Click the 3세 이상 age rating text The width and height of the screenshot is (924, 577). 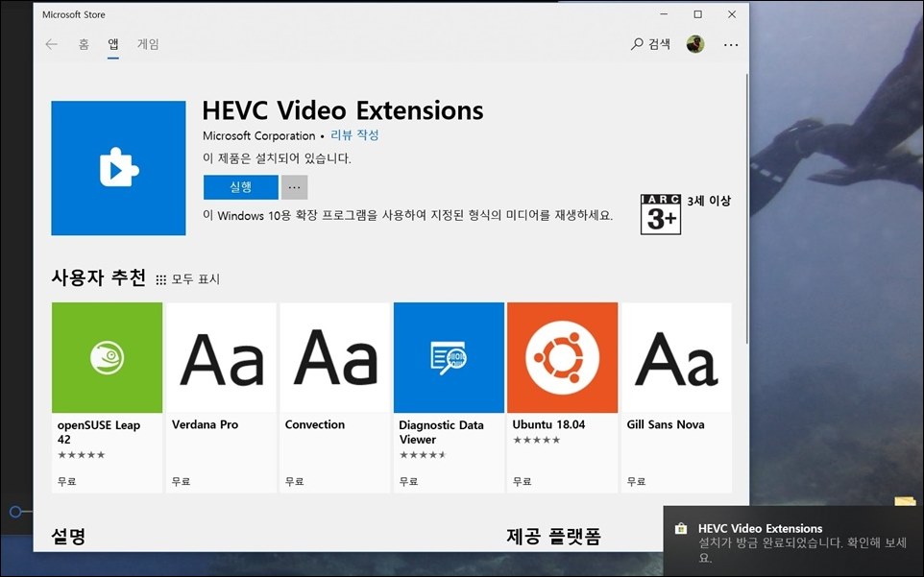coord(709,201)
